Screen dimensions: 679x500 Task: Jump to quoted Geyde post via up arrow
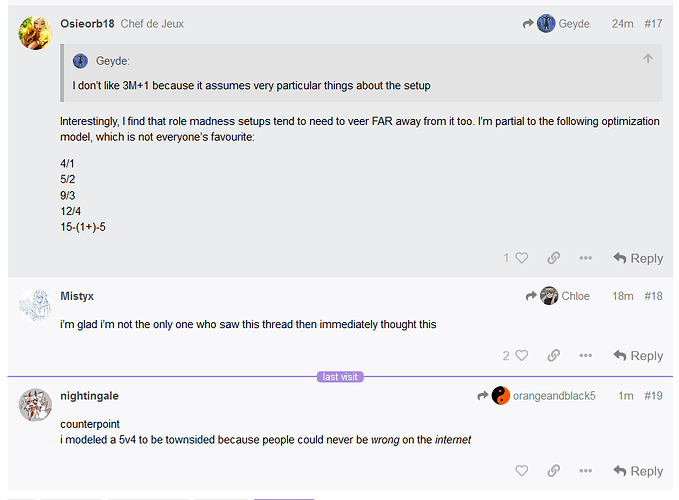[648, 58]
